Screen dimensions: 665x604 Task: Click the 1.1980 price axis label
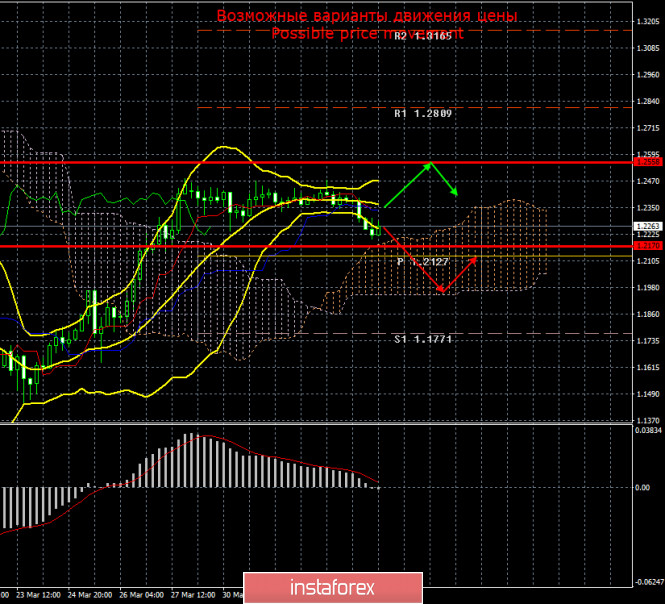pos(648,288)
